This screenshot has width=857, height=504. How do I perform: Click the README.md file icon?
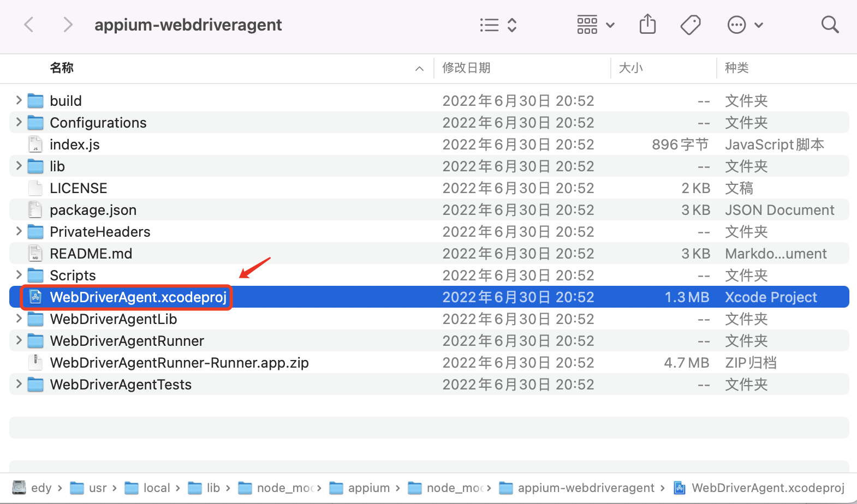[x=35, y=253]
